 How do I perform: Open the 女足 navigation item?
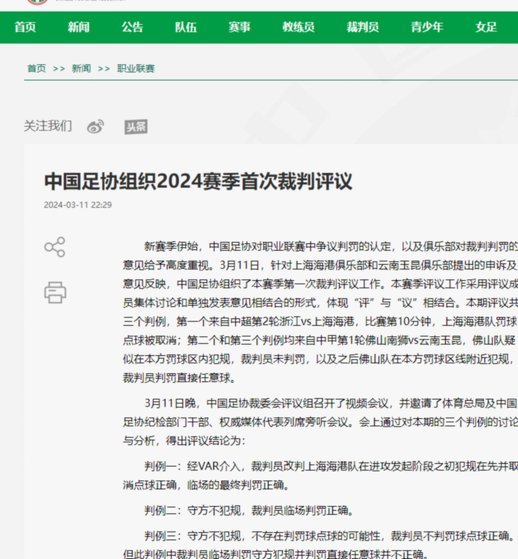tap(486, 27)
